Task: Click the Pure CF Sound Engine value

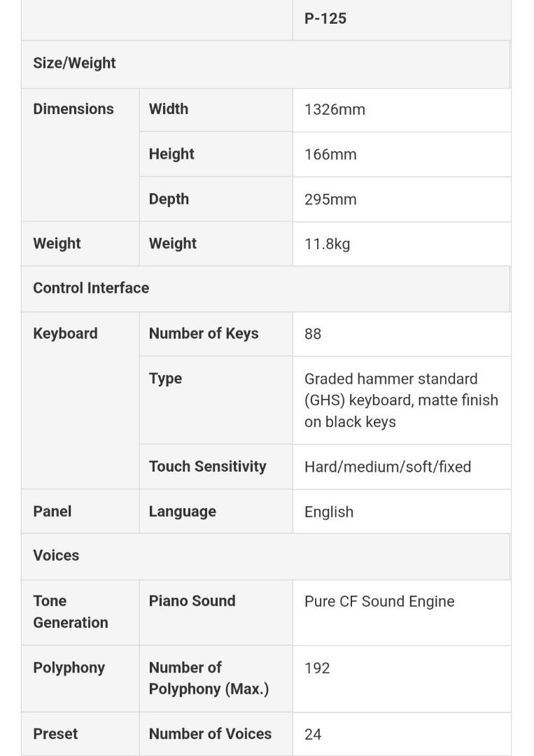Action: [379, 601]
